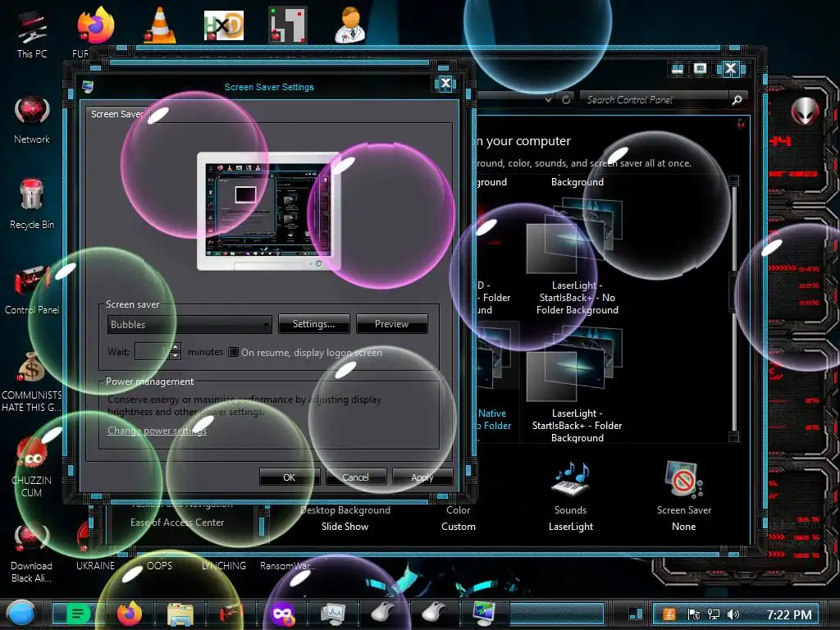The image size is (840, 630).
Task: Toggle On resume display logon screen checkbox
Action: click(234, 352)
